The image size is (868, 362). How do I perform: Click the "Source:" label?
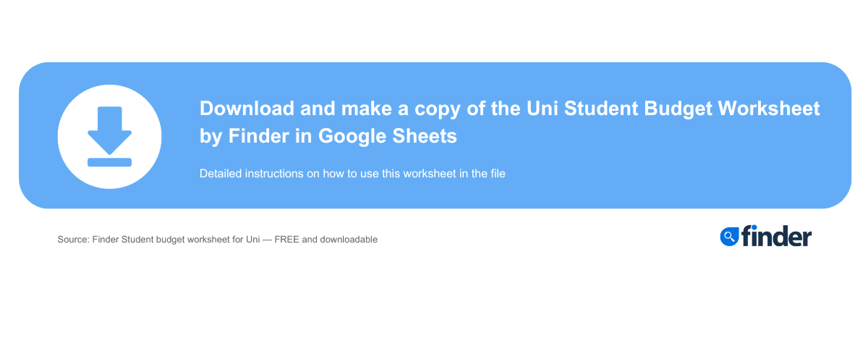pyautogui.click(x=73, y=239)
